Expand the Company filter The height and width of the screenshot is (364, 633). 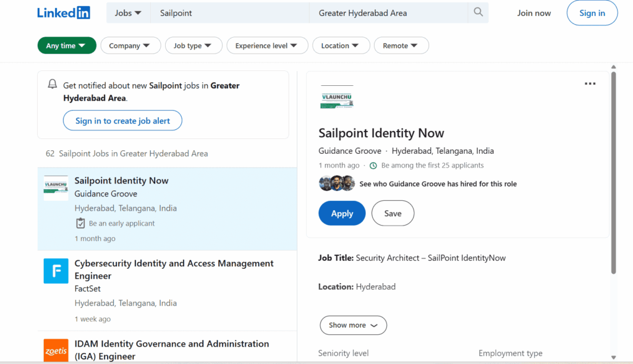pos(130,45)
